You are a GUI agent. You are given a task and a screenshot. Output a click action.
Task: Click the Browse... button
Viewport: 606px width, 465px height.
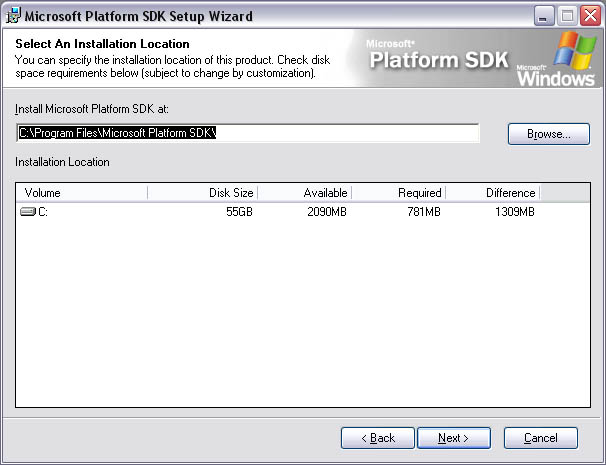549,134
